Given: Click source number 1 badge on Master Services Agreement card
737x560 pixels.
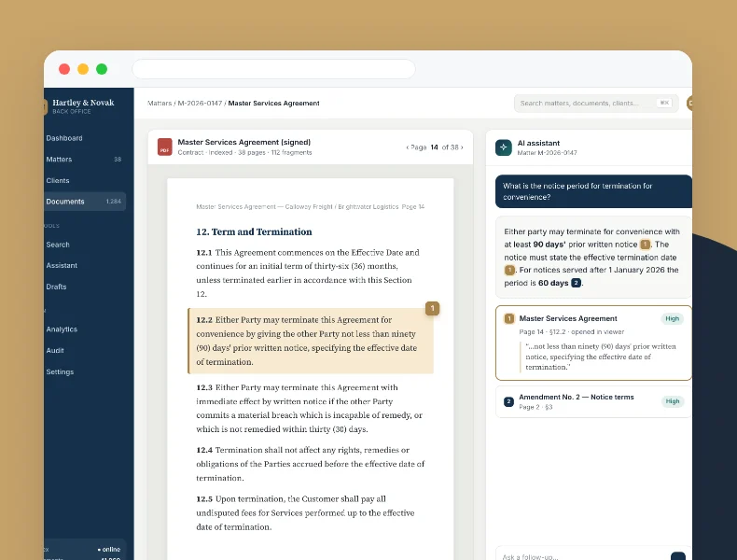Looking at the screenshot, I should tap(508, 319).
